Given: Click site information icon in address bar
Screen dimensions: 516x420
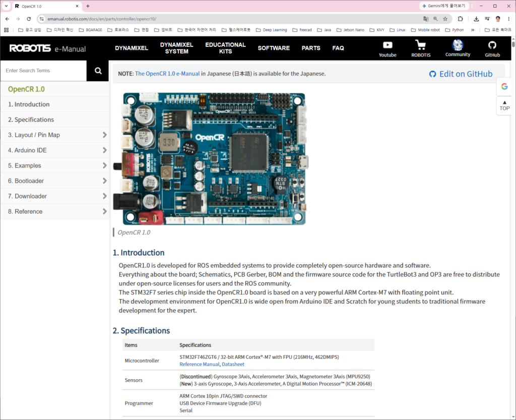Looking at the screenshot, I should pos(41,19).
